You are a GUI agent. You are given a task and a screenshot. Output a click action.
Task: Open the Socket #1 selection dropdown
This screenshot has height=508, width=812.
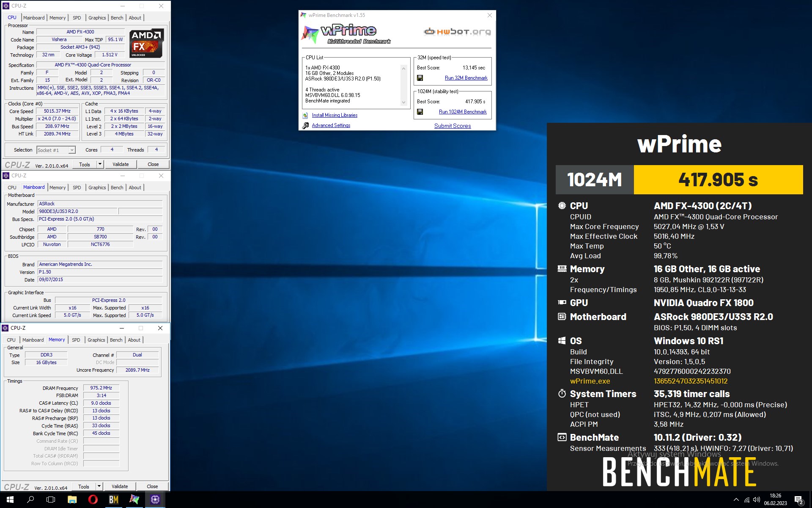coord(56,150)
